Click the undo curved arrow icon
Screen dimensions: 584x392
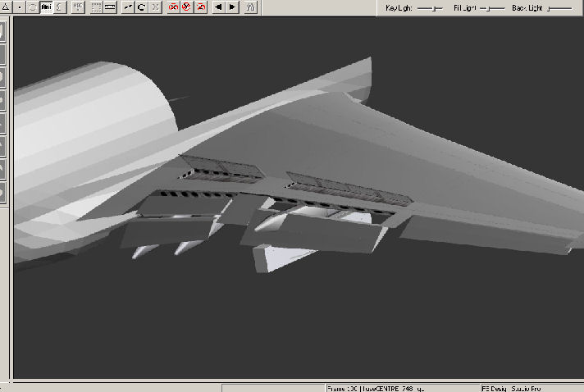pyautogui.click(x=128, y=7)
